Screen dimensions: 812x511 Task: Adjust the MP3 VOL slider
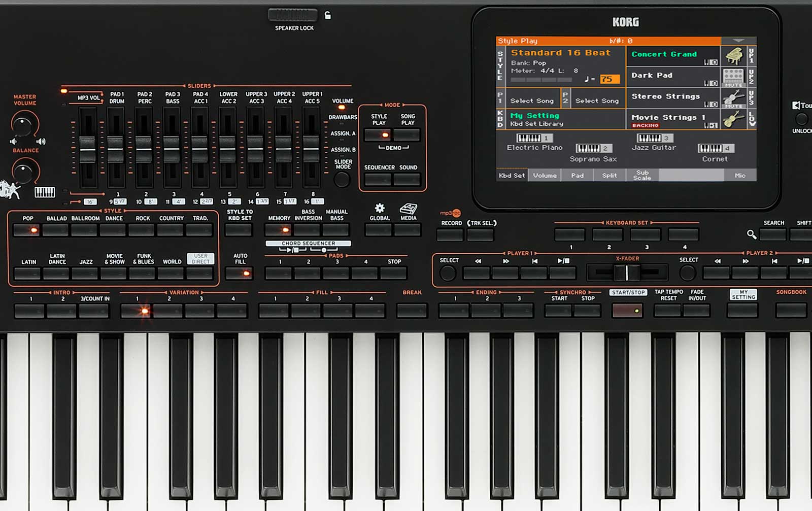87,150
